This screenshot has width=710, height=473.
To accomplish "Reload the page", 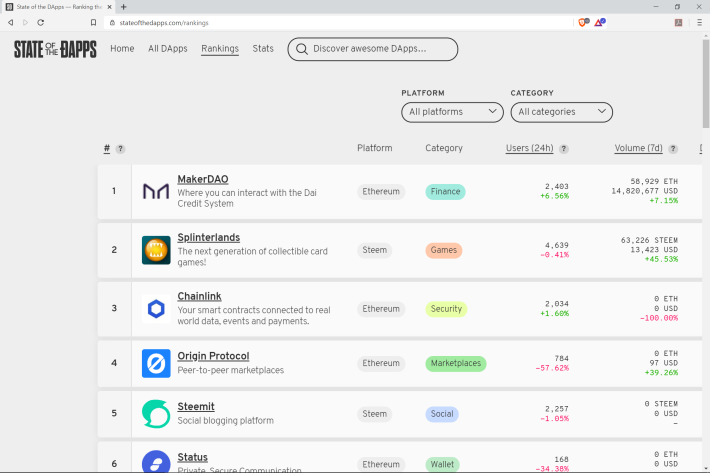I will tap(41, 23).
